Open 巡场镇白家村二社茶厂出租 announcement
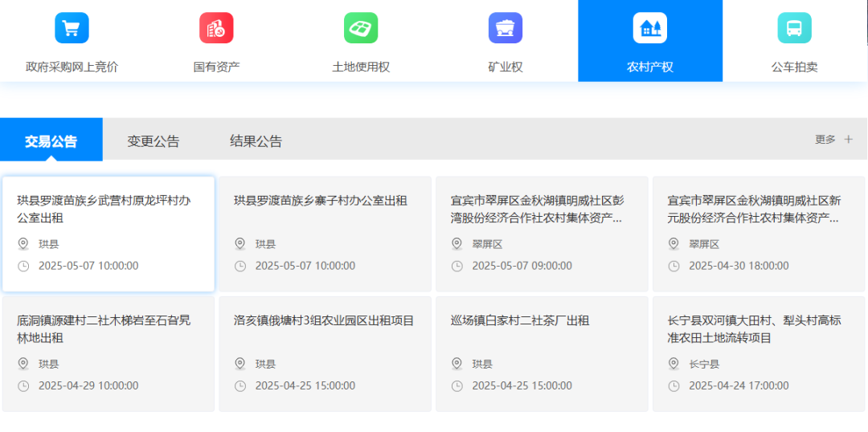 click(520, 321)
